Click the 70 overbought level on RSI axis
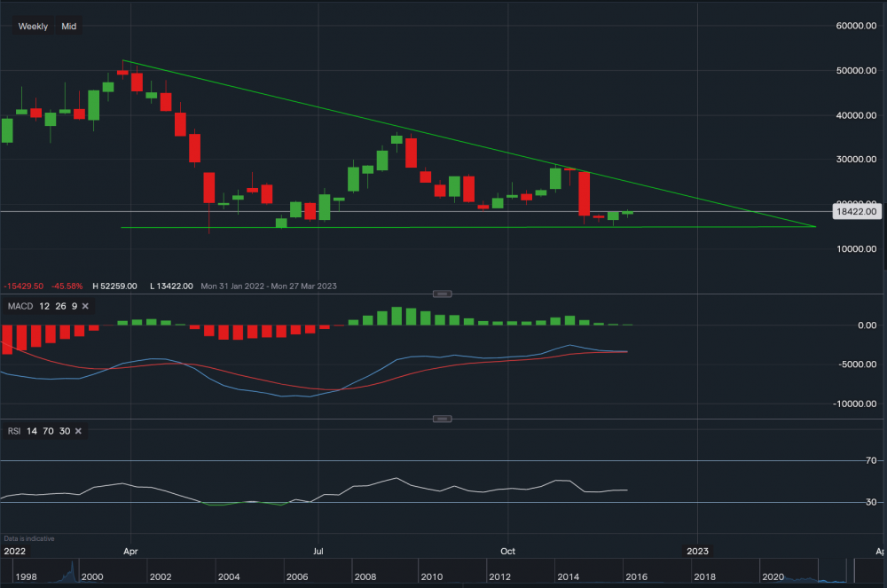 872,461
